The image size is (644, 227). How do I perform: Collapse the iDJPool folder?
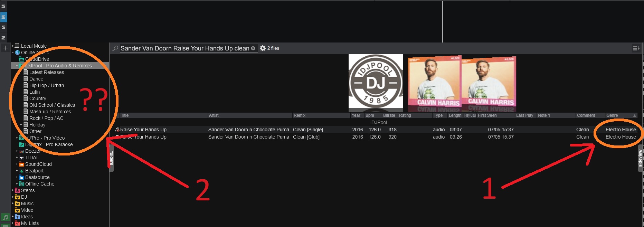17,66
